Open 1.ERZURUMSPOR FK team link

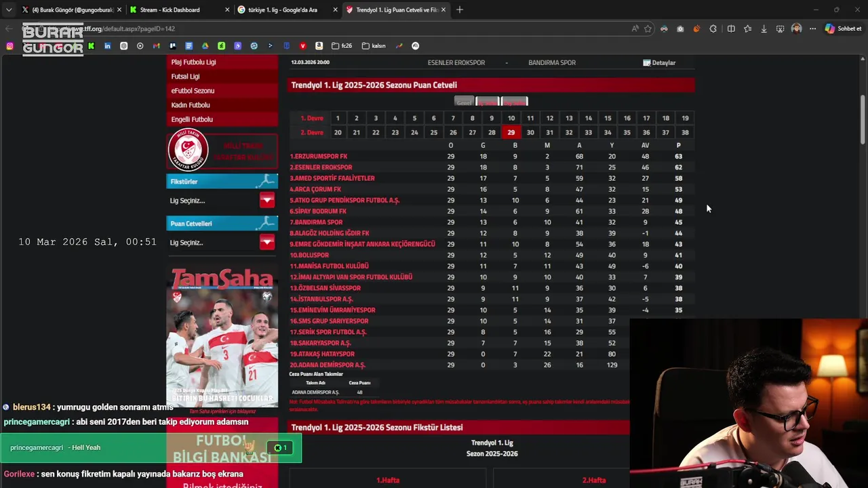click(x=319, y=157)
